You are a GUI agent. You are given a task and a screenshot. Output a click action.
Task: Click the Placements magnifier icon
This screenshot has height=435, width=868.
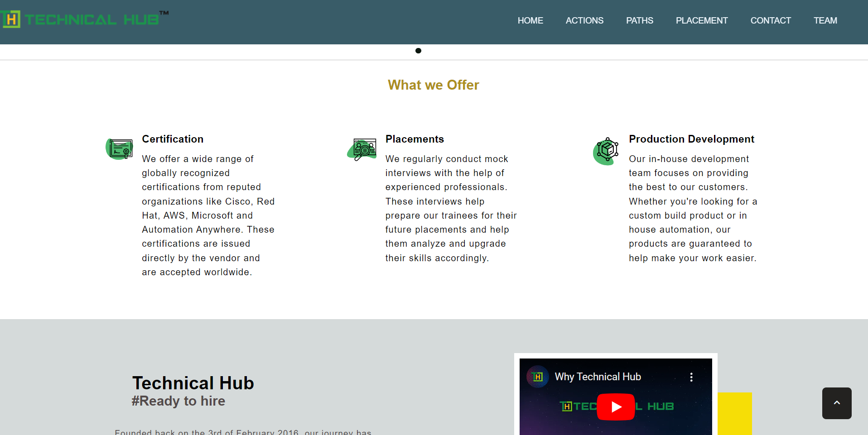[362, 149]
